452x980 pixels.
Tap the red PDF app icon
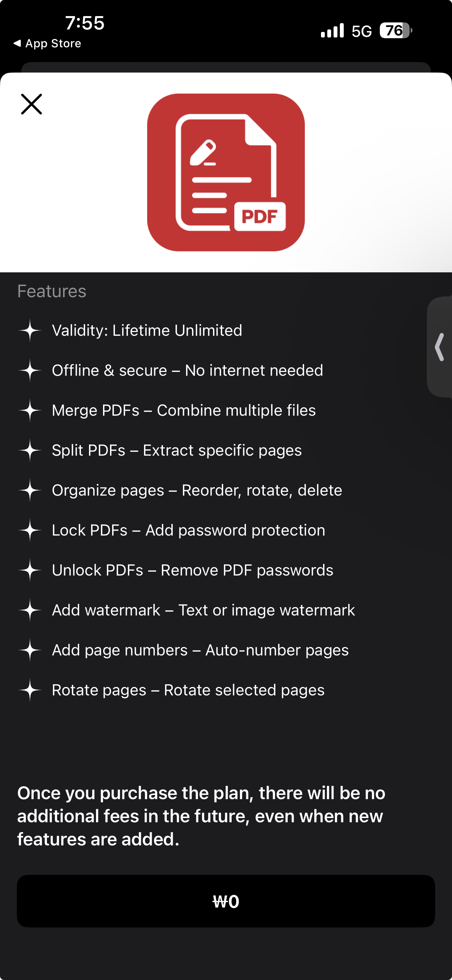point(226,172)
